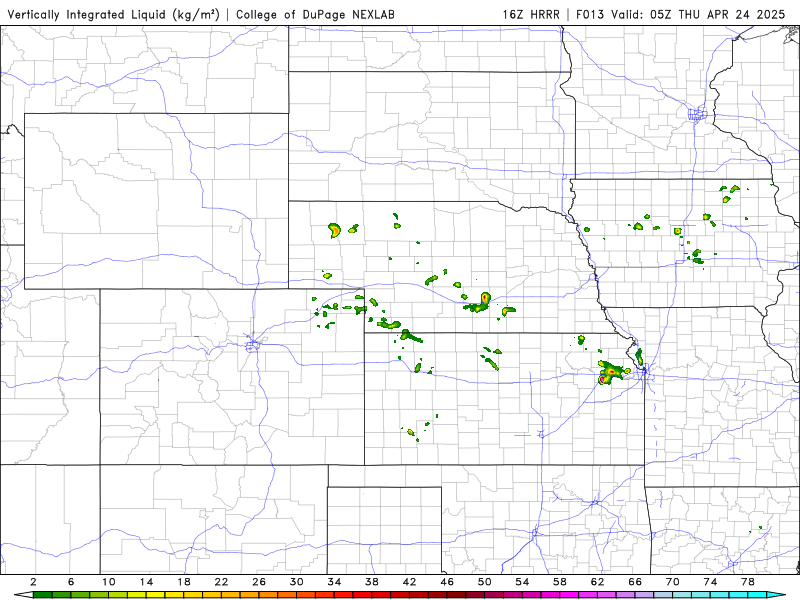This screenshot has width=800, height=600.
Task: Click the "F013 Valid: 05Z THU APR 24 2025" text
Action: click(680, 14)
